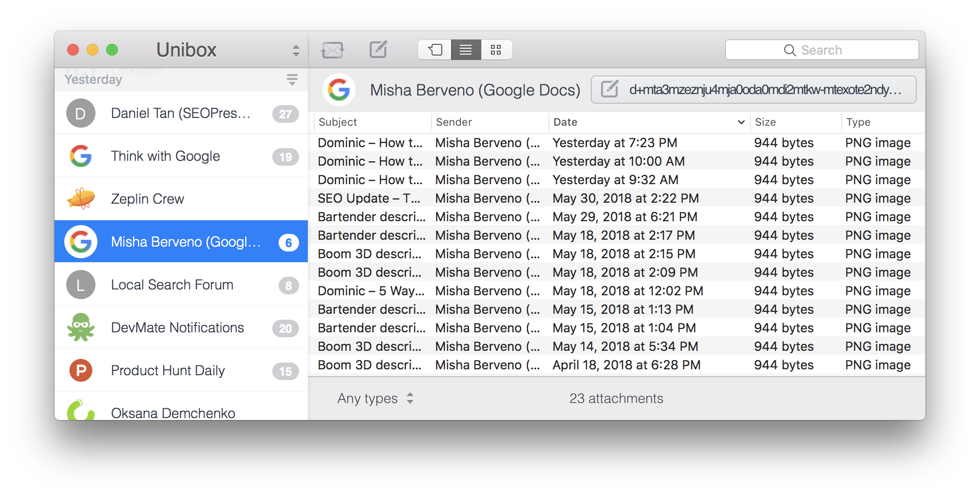
Task: Select Misha Berveno (Google Docs) sidebar row
Action: coord(181,242)
